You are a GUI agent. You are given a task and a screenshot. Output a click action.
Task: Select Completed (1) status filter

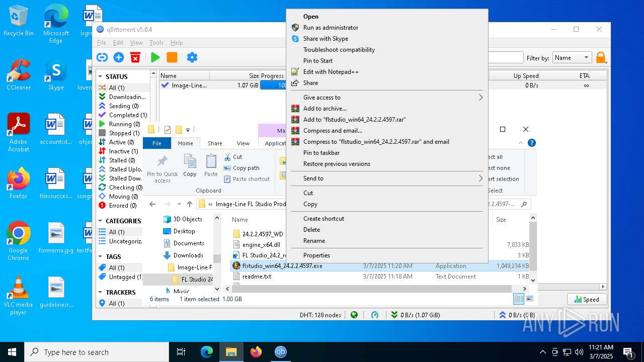(123, 115)
